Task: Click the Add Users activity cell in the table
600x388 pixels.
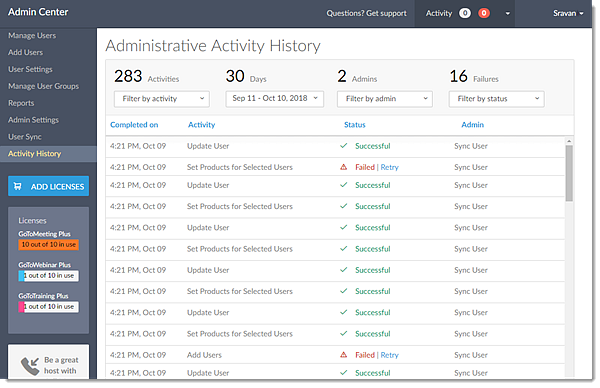Action: (x=204, y=355)
